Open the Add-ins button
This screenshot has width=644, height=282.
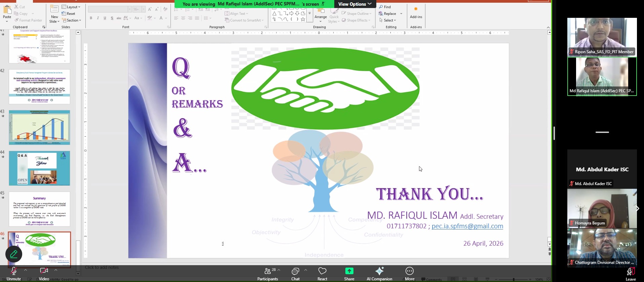point(416,13)
